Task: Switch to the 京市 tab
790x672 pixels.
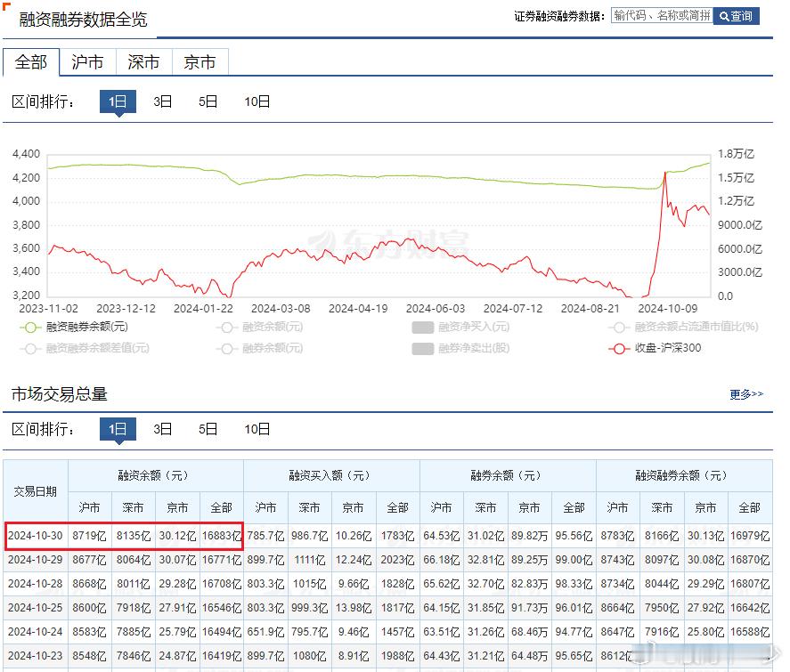Action: (x=200, y=62)
